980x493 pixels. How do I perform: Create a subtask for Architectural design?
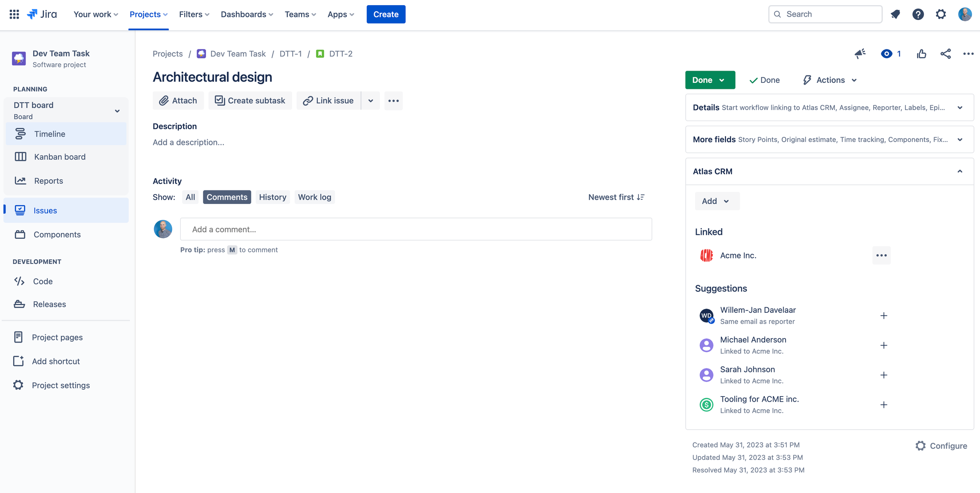(x=250, y=100)
